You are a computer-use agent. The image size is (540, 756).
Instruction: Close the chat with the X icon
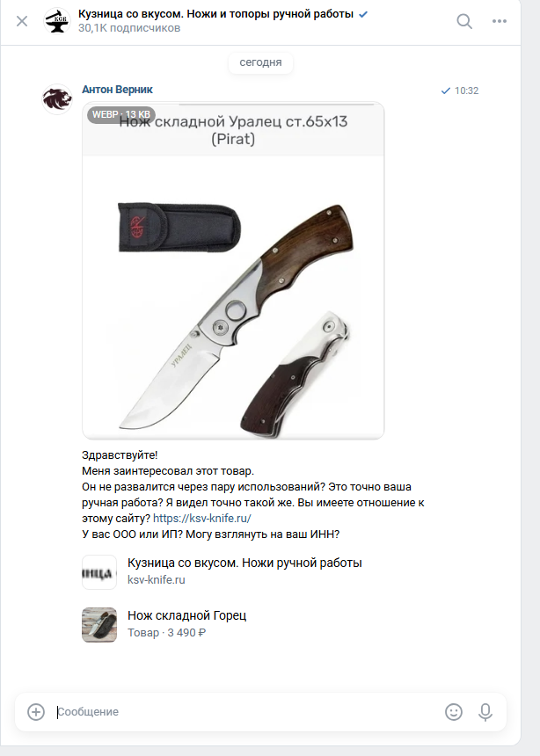pyautogui.click(x=22, y=21)
